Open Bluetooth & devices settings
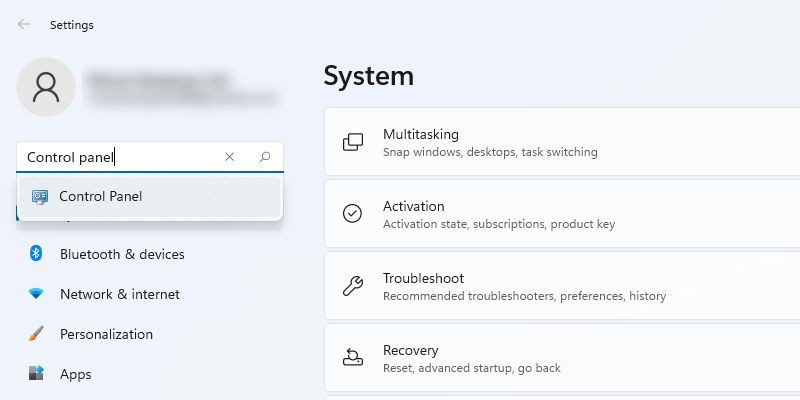The height and width of the screenshot is (400, 800). click(122, 254)
